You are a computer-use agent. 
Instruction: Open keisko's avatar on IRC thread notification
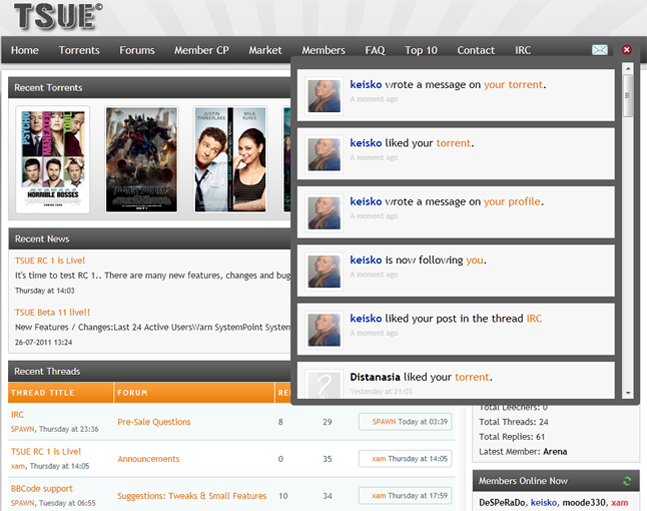coord(324,330)
